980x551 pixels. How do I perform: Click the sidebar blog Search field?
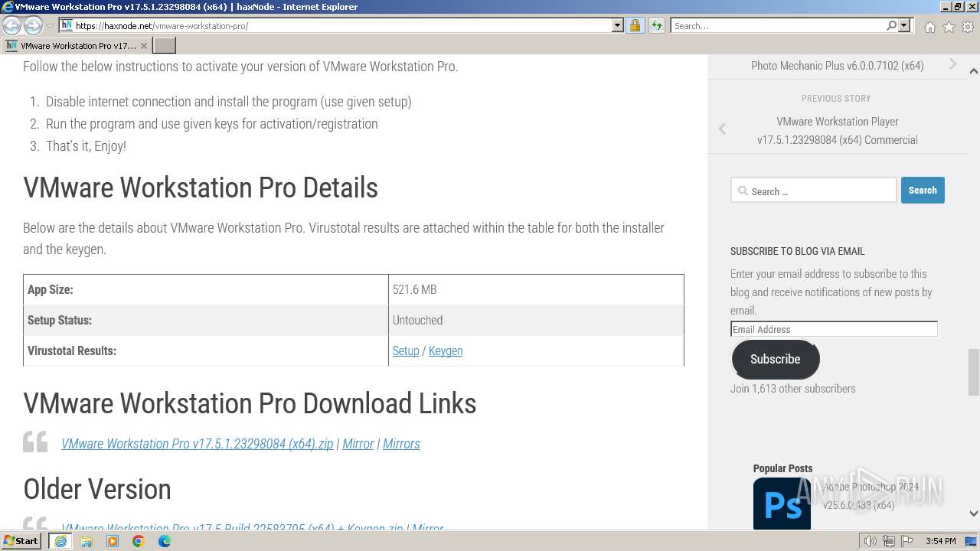point(813,191)
